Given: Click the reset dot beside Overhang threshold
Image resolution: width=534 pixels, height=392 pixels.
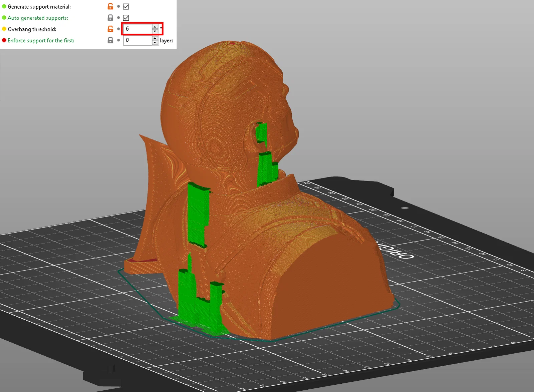Looking at the screenshot, I should pos(118,29).
